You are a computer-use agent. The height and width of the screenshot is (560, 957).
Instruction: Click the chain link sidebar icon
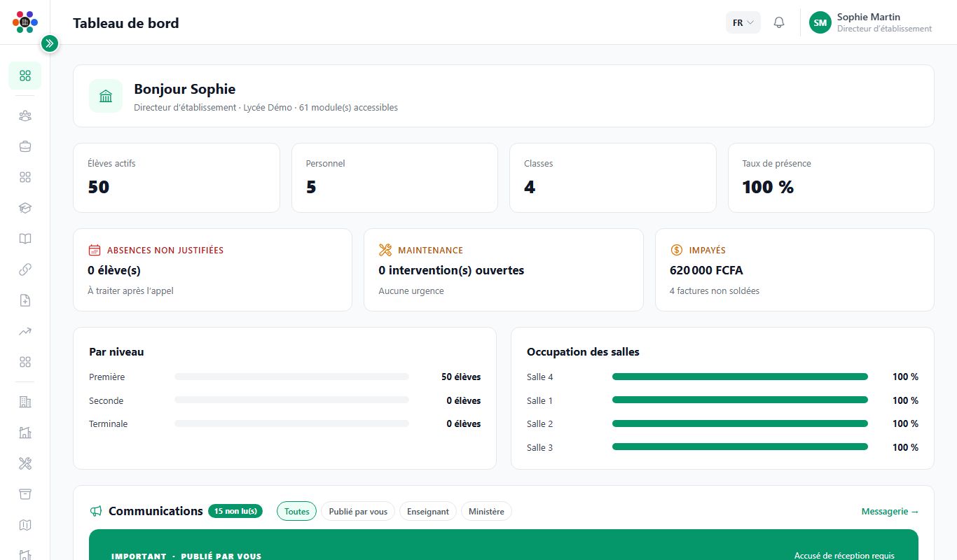pyautogui.click(x=25, y=269)
